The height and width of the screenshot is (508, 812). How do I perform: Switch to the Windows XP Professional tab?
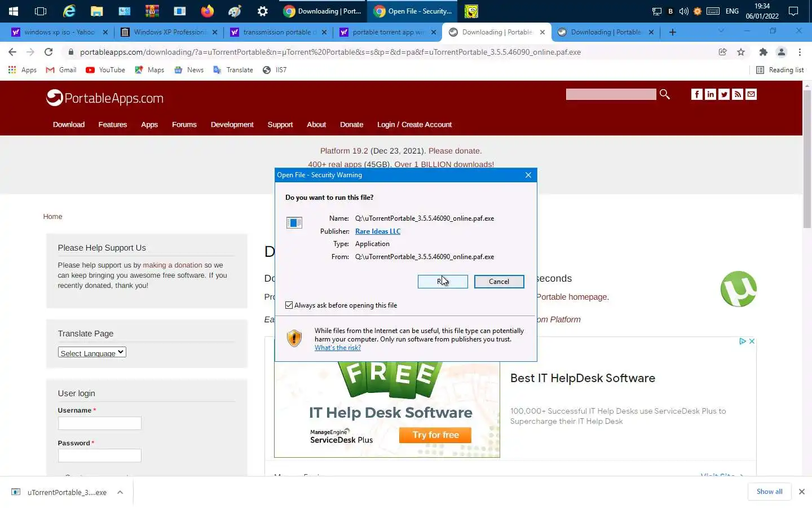tap(169, 32)
